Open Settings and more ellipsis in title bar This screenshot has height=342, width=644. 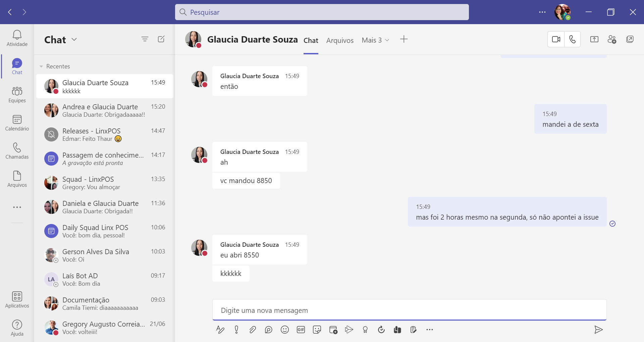click(542, 12)
